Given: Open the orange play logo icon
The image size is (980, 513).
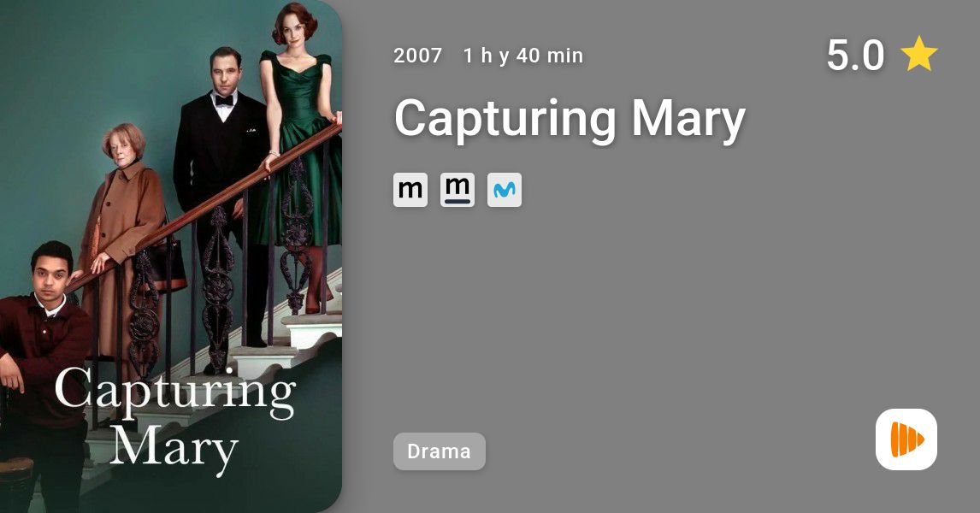Looking at the screenshot, I should 906,439.
